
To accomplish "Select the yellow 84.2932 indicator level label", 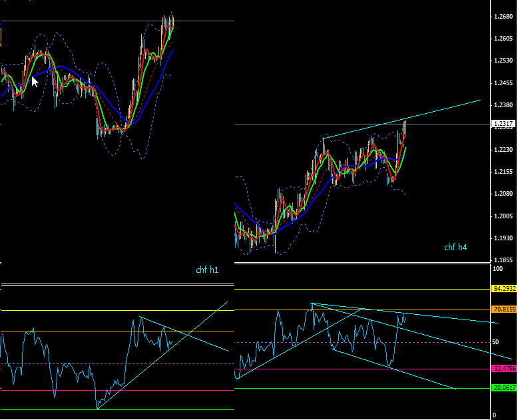I will [504, 289].
